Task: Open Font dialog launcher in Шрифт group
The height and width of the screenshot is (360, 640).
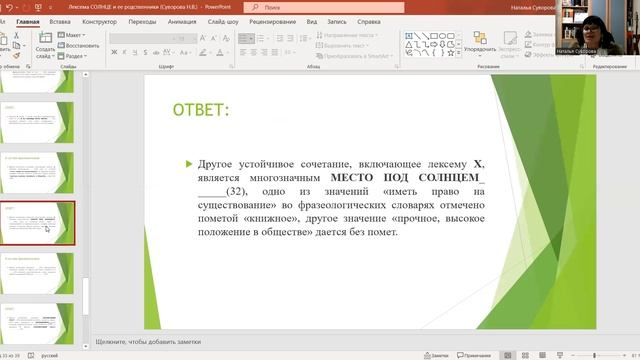Action: point(231,66)
